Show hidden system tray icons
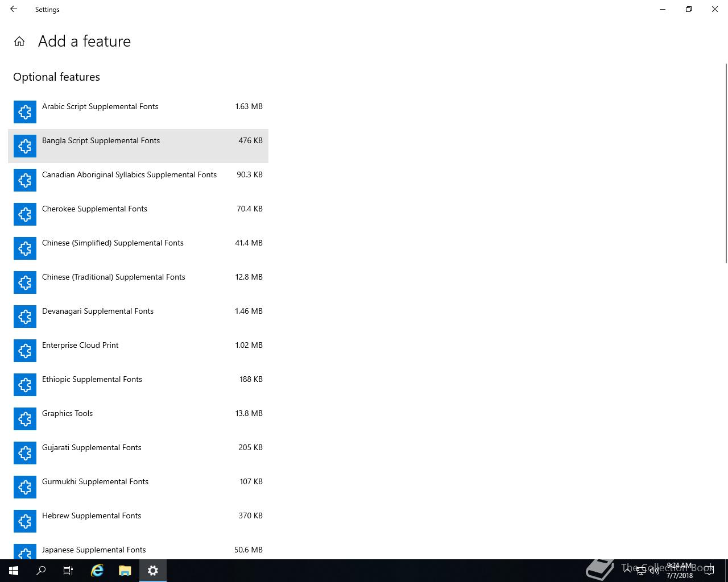The image size is (728, 582). click(x=627, y=571)
